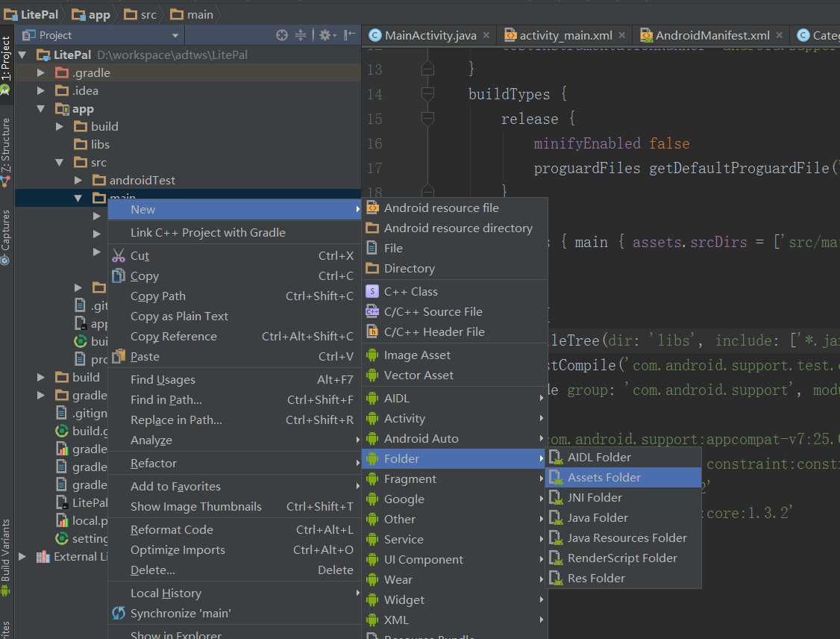Screen dimensions: 840x639
Task: Select Directory in New submenu
Action: tap(455, 268)
